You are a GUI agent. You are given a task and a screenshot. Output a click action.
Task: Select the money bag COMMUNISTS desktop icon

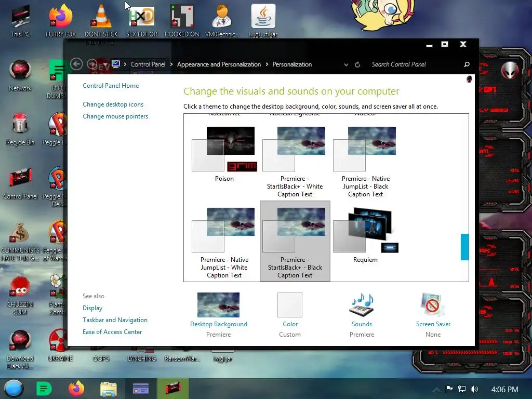(x=20, y=241)
